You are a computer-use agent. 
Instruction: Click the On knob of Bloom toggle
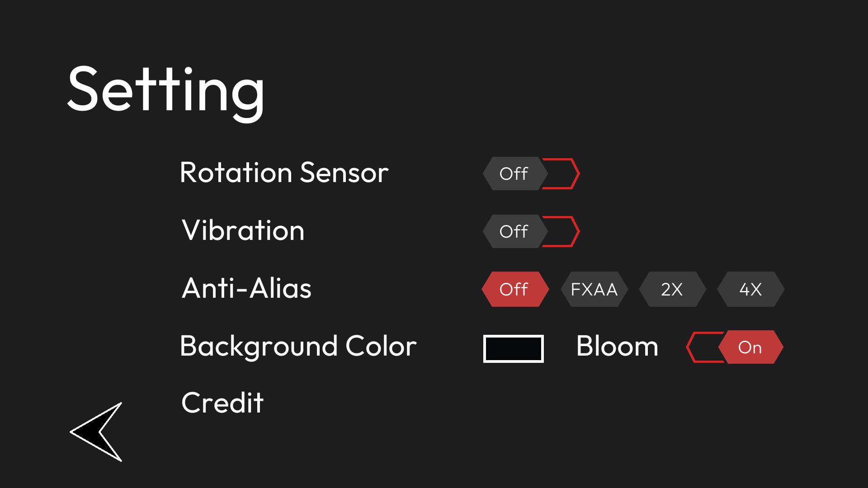(750, 347)
